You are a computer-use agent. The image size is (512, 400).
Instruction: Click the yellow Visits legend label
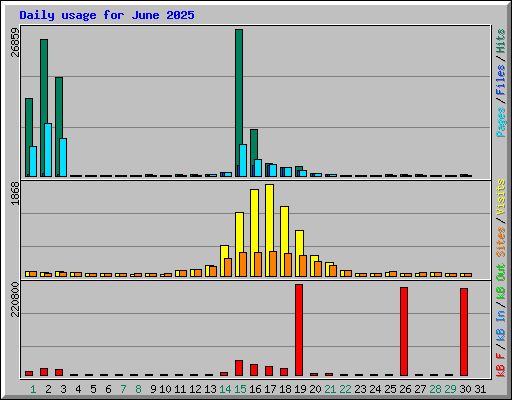[x=501, y=197]
